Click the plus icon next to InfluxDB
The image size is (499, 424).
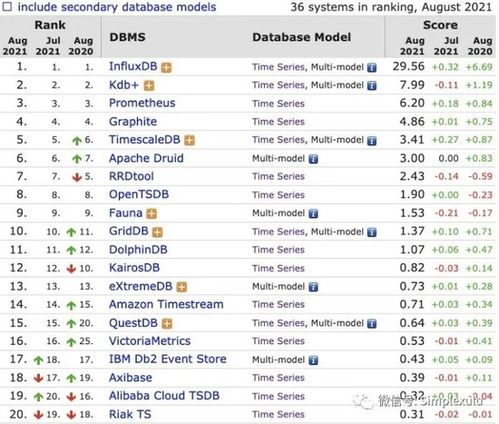[166, 68]
